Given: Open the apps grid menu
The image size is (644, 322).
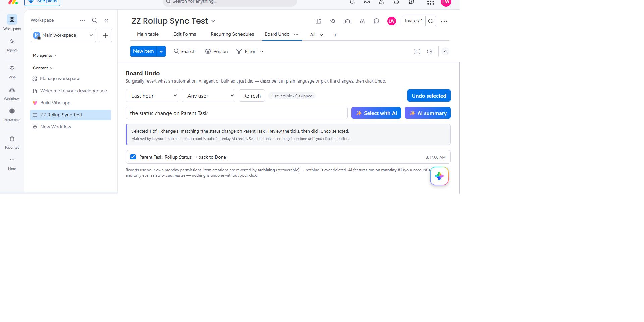Looking at the screenshot, I should pyautogui.click(x=431, y=2).
